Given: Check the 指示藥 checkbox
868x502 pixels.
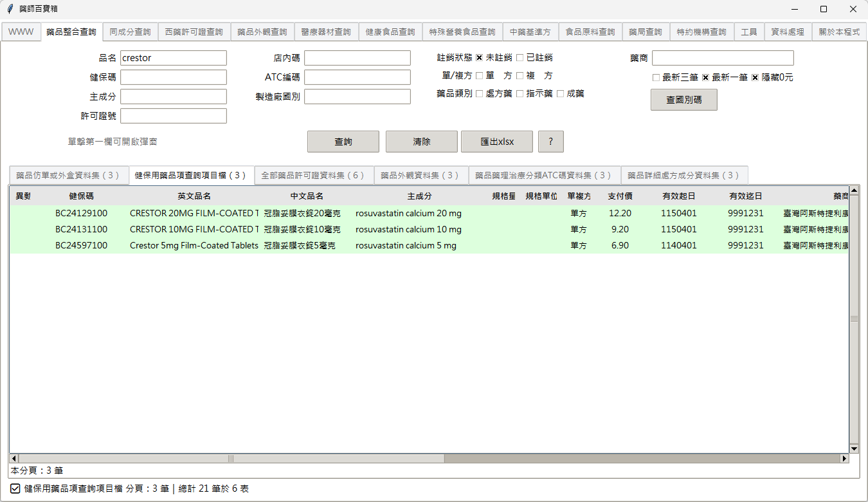Looking at the screenshot, I should coord(520,94).
